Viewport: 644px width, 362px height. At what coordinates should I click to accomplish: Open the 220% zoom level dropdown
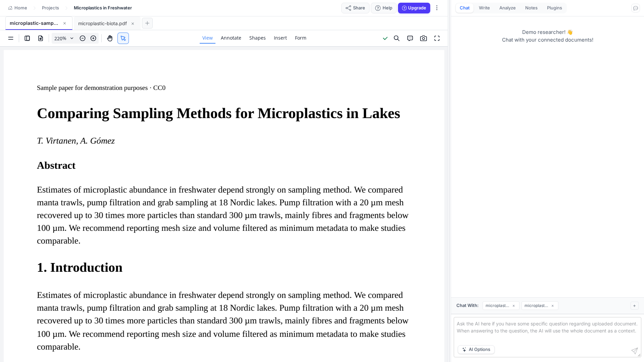point(64,38)
